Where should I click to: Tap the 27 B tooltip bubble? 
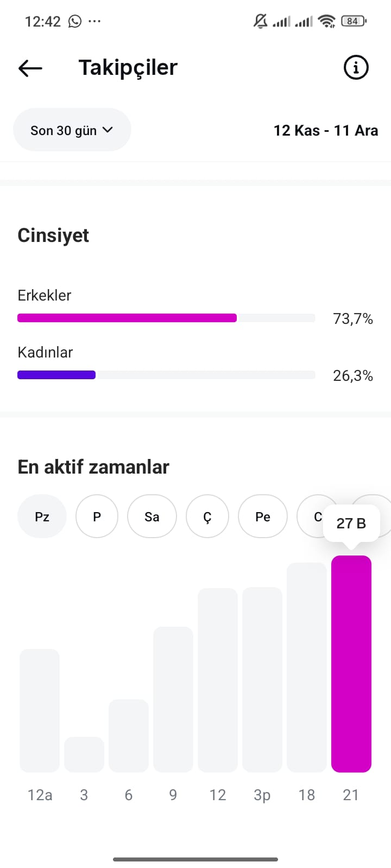point(351,524)
